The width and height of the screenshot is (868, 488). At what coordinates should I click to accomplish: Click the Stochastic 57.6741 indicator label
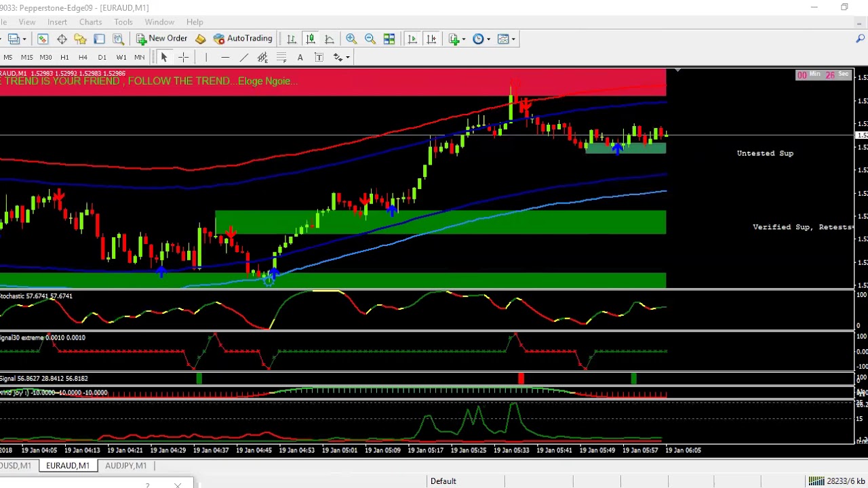click(x=37, y=296)
